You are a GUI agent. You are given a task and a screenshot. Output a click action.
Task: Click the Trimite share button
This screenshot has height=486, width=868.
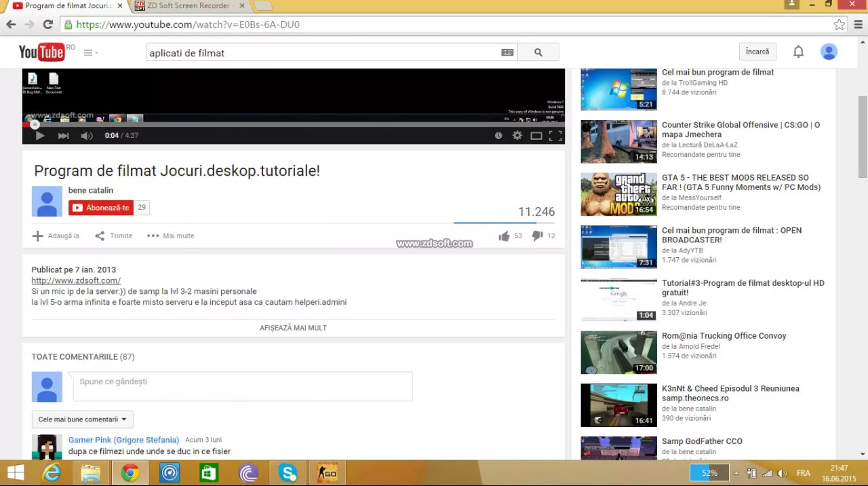pyautogui.click(x=113, y=236)
